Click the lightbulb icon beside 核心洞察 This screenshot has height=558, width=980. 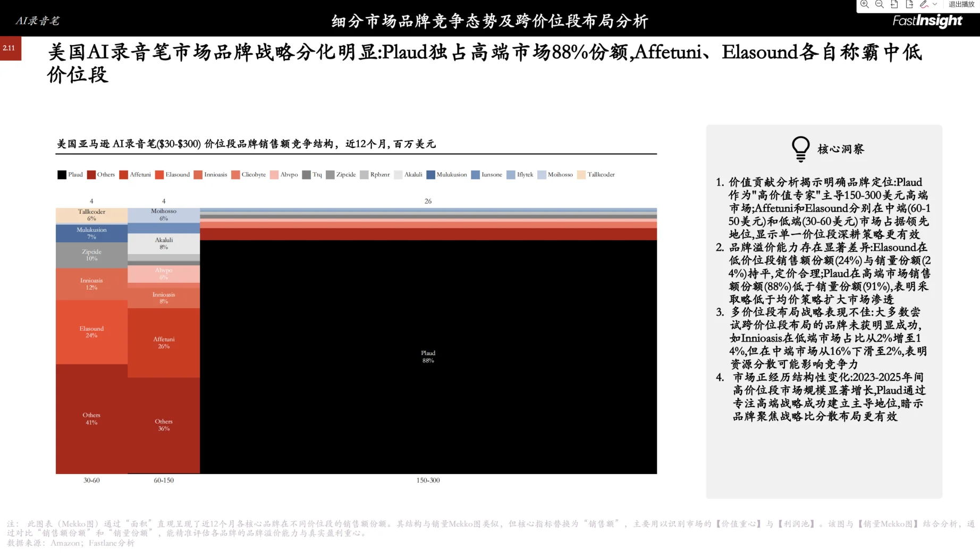point(800,149)
